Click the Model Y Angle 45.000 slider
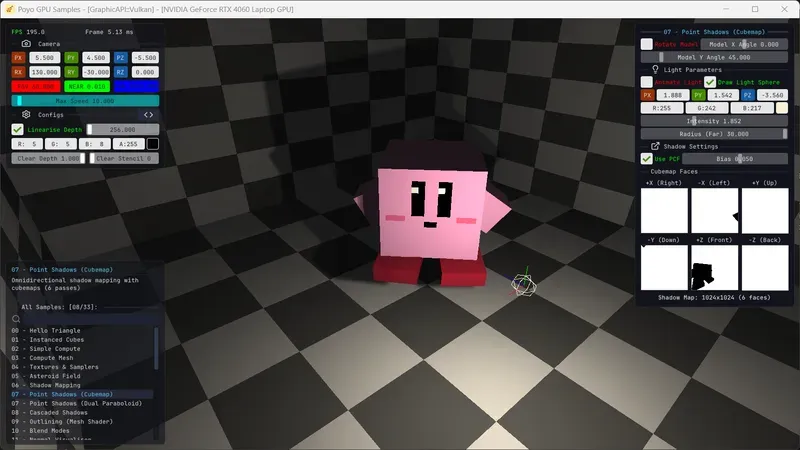Screen dimensions: 800x450 pyautogui.click(x=714, y=57)
